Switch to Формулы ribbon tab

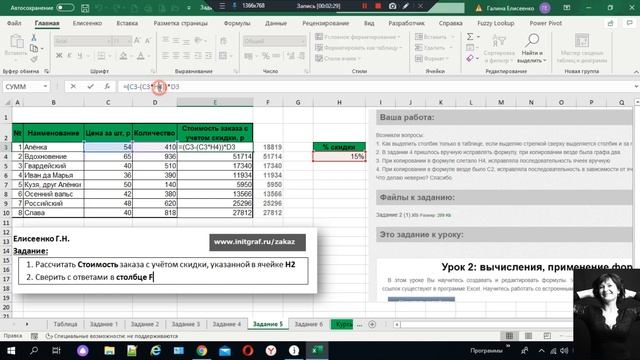[x=237, y=23]
